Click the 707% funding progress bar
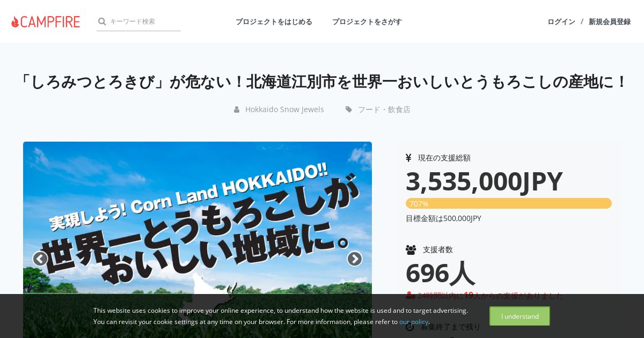The height and width of the screenshot is (338, 644). (x=509, y=203)
